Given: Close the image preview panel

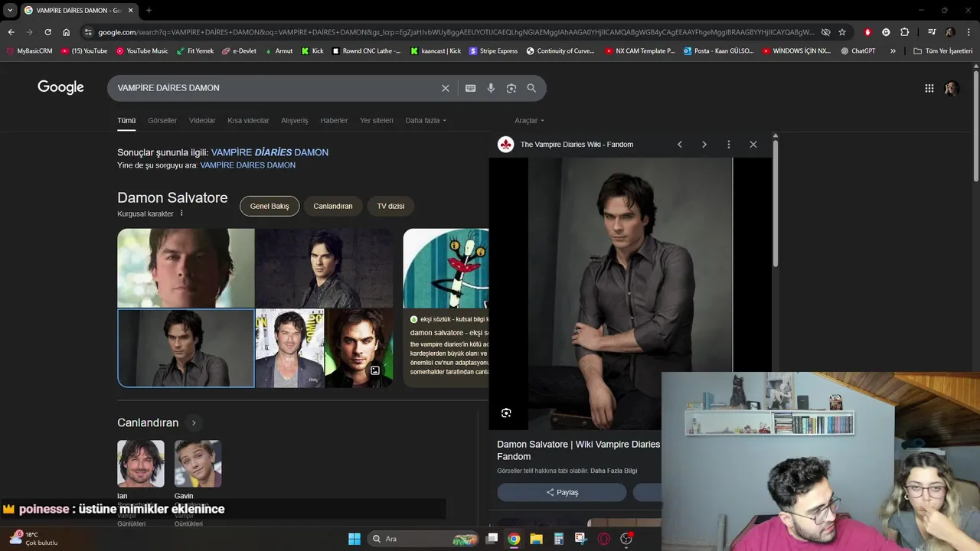Looking at the screenshot, I should (753, 144).
